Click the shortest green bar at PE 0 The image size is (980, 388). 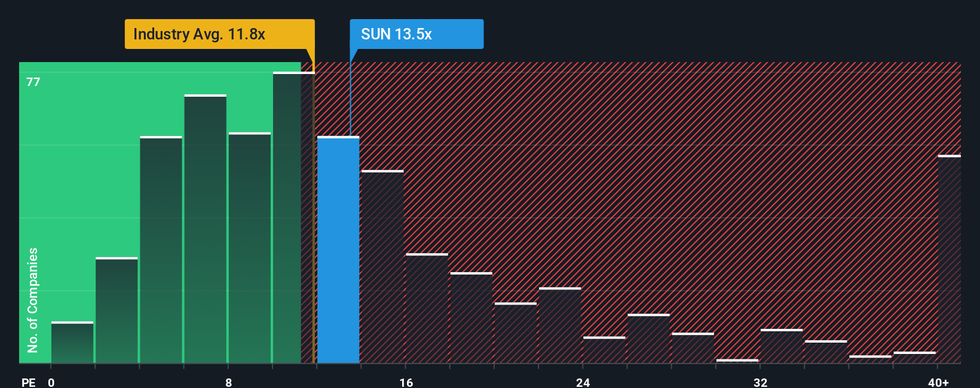[x=72, y=342]
